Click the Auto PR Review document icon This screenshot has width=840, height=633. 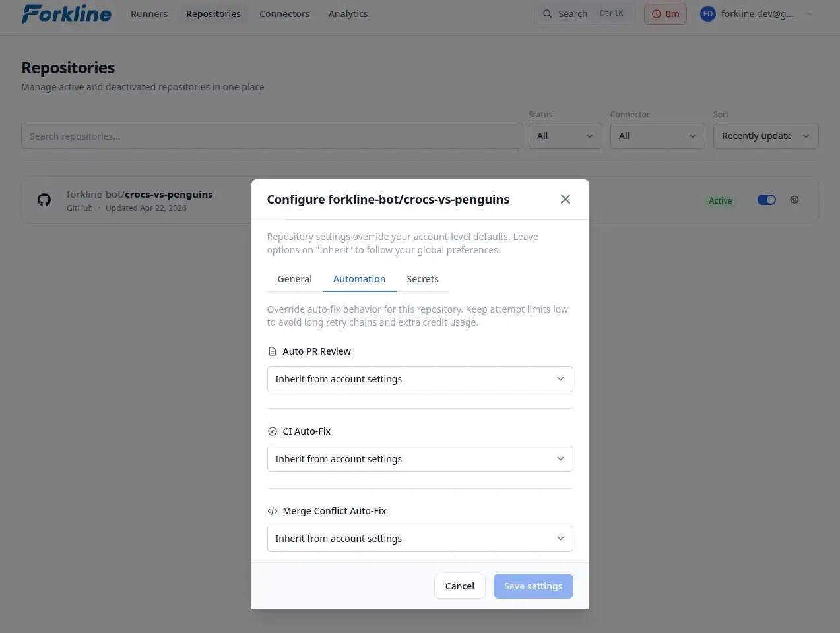click(x=272, y=351)
